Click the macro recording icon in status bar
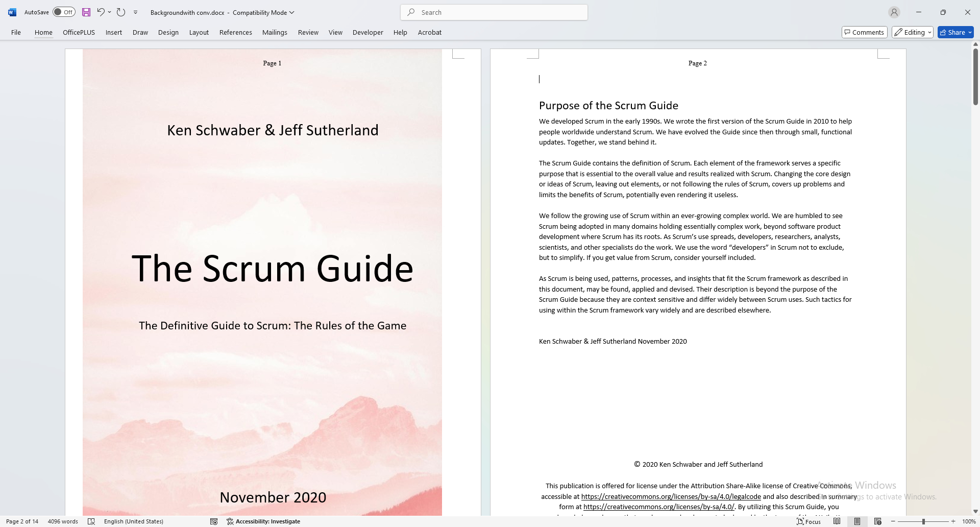The height and width of the screenshot is (527, 980). click(x=214, y=521)
